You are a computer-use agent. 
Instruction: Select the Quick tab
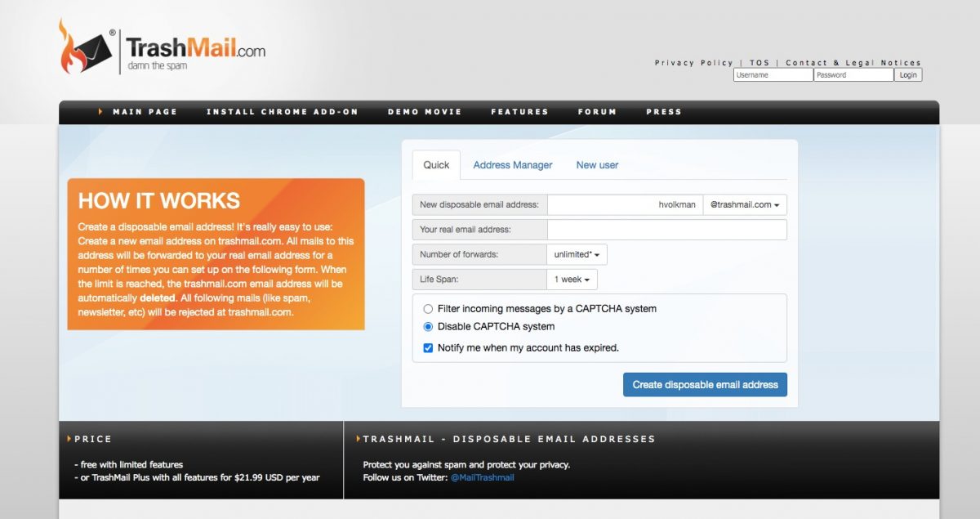pos(436,165)
